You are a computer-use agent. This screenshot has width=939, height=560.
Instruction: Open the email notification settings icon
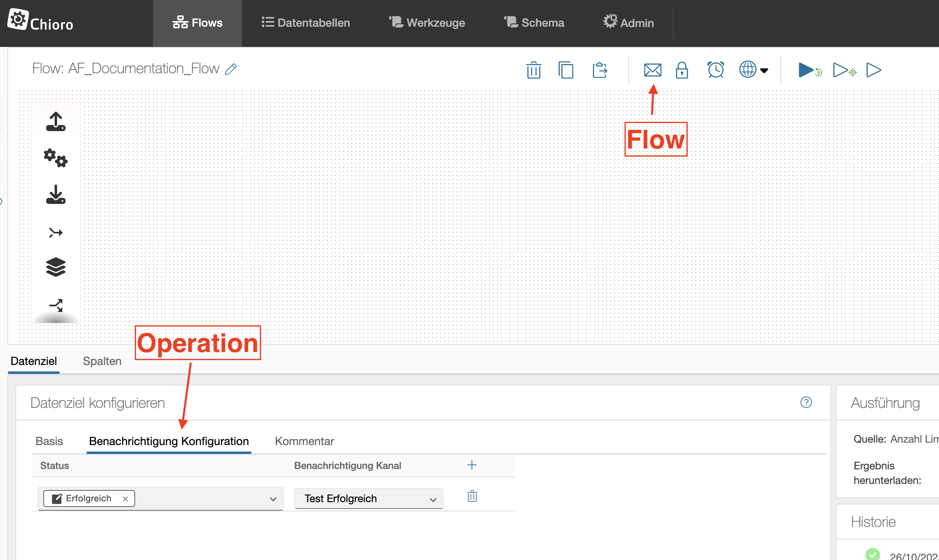[x=653, y=70]
